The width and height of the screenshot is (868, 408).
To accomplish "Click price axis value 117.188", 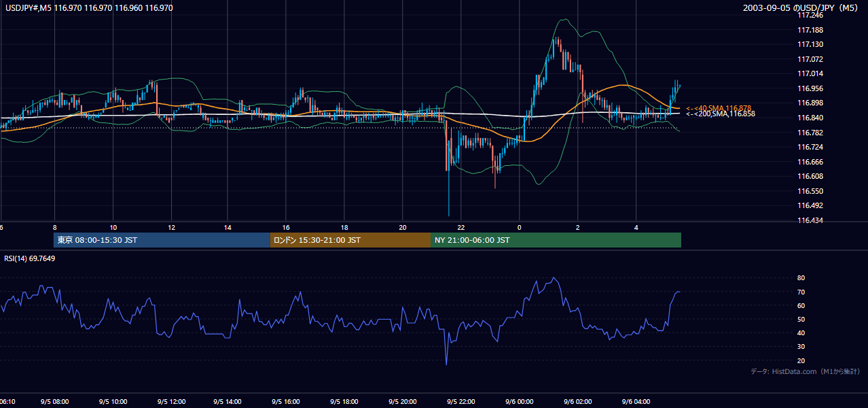I will tap(810, 30).
